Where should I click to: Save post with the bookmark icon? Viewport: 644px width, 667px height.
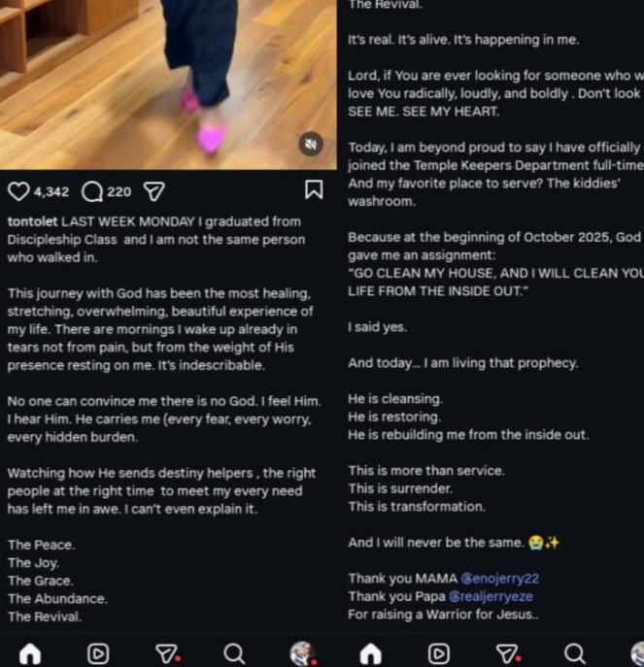tap(314, 189)
